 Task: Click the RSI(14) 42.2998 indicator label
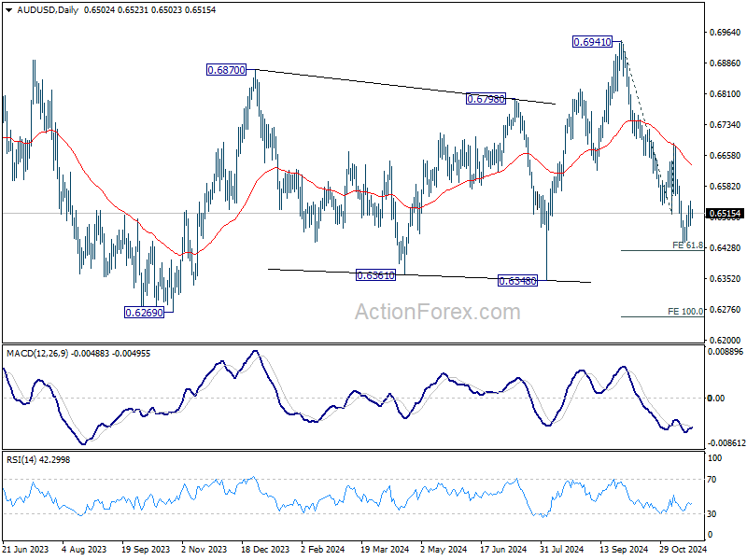coord(38,459)
